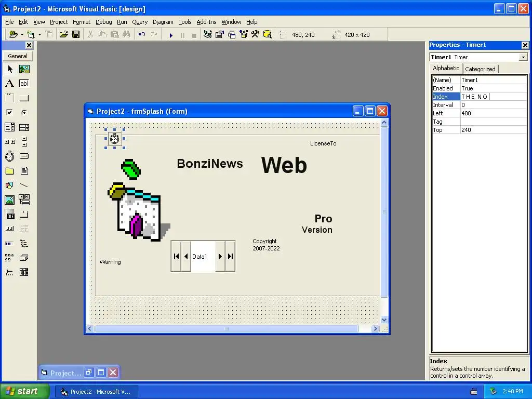
Task: Click Data1 move-previous arrow button
Action: pyautogui.click(x=186, y=256)
